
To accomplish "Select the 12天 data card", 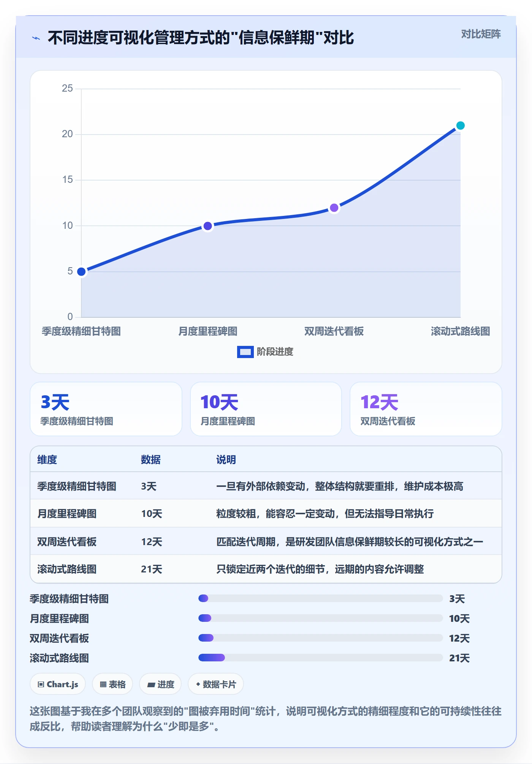I will (x=426, y=409).
